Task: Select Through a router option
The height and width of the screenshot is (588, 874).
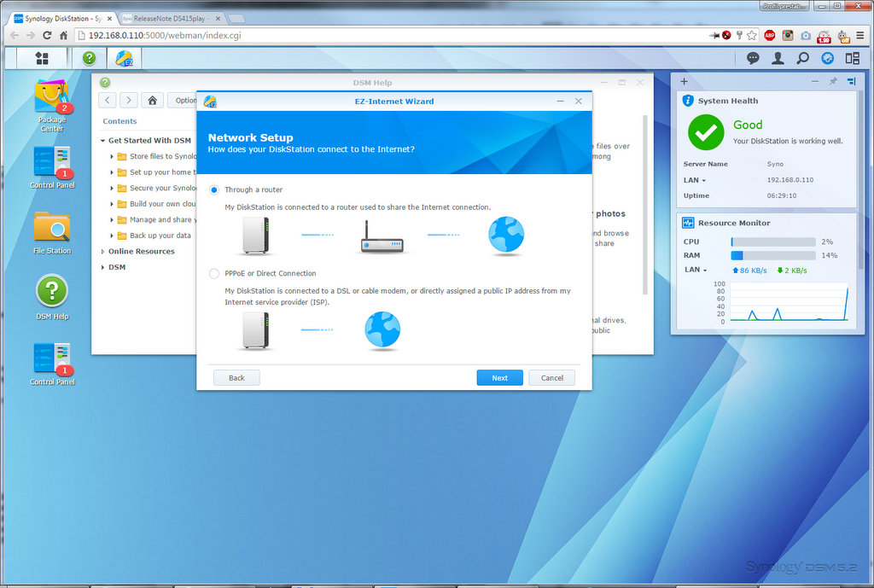Action: point(214,190)
